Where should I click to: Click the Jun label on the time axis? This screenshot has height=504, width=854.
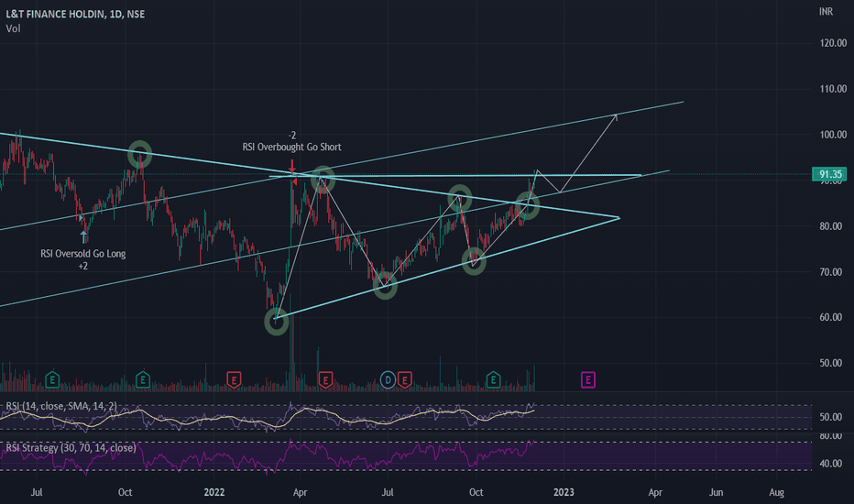coord(717,493)
